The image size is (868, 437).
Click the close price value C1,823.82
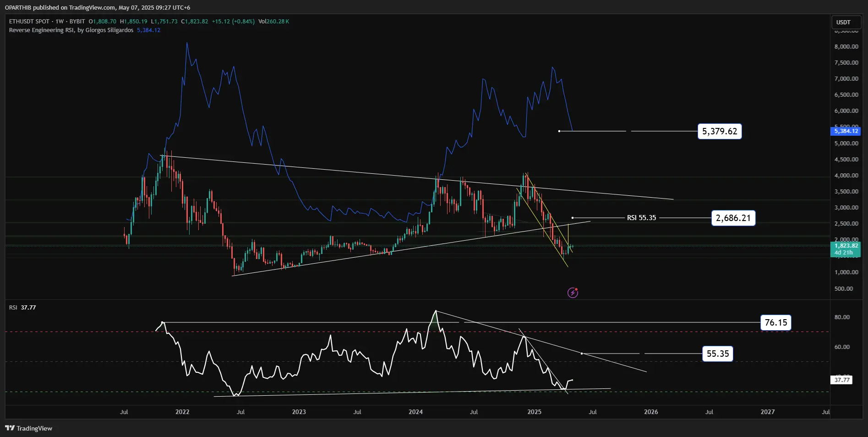195,22
